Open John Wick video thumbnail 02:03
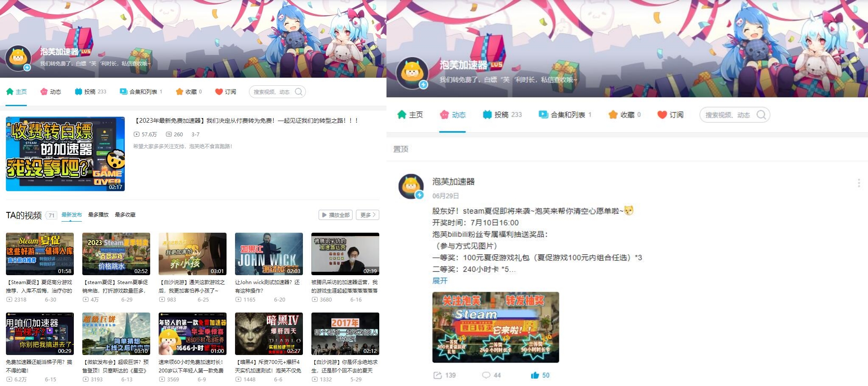 269,254
